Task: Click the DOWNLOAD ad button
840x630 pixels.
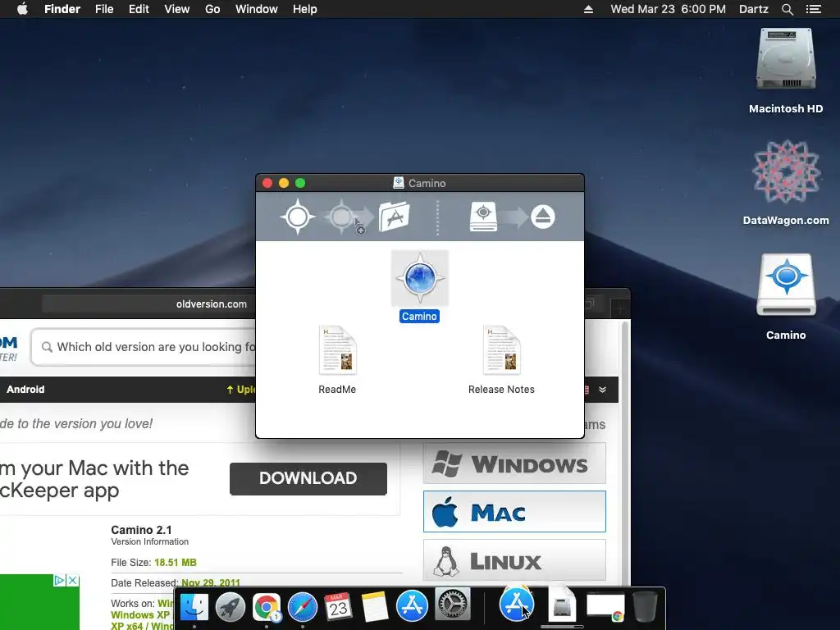Action: point(308,478)
